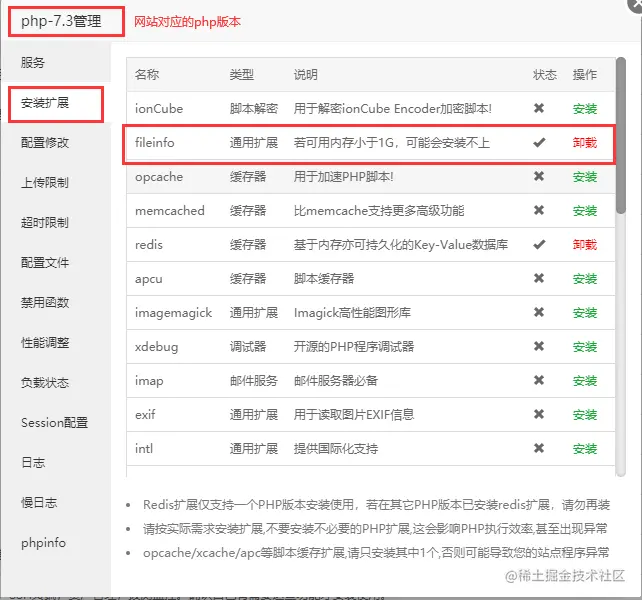Switch to the 上传限制 tab
Image resolution: width=642 pixels, height=600 pixels.
(x=56, y=182)
